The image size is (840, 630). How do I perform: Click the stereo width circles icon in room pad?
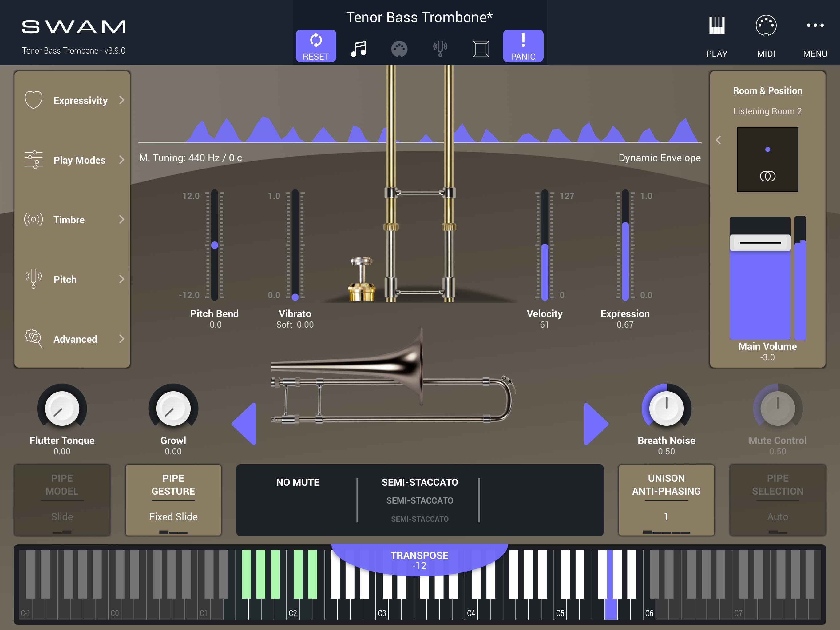pos(767,176)
